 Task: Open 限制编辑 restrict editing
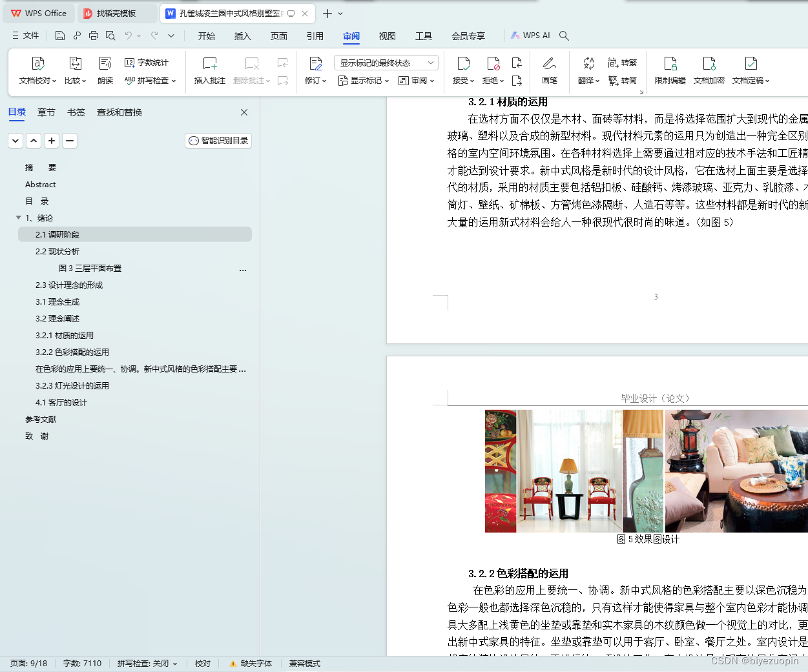pyautogui.click(x=670, y=71)
